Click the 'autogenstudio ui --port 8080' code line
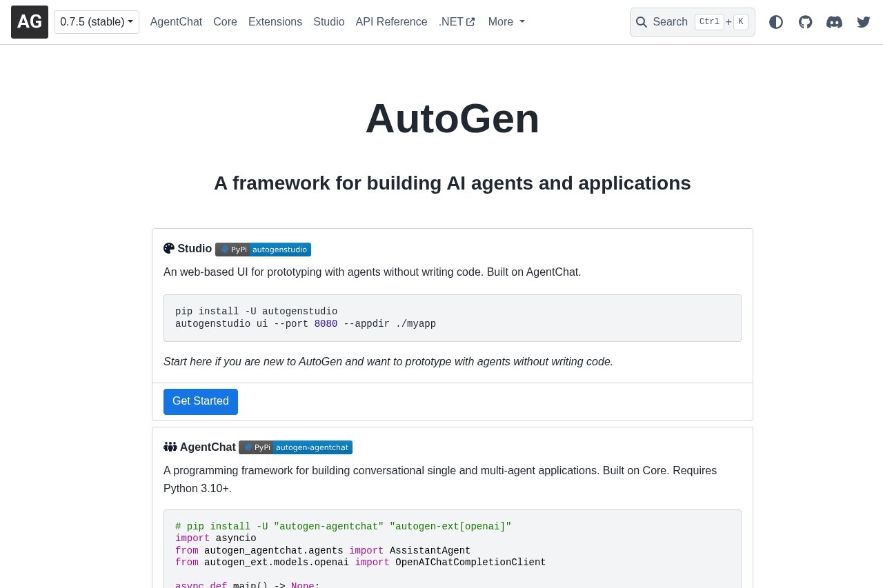This screenshot has height=588, width=883. [x=306, y=324]
